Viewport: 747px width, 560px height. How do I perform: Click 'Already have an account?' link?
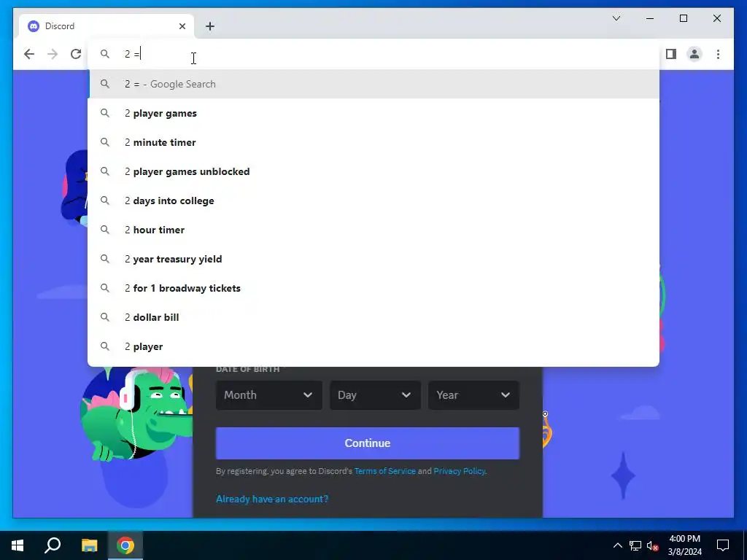272,499
